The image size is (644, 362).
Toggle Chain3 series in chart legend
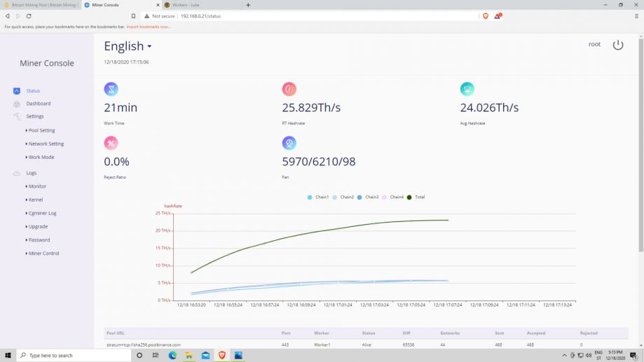pos(368,197)
